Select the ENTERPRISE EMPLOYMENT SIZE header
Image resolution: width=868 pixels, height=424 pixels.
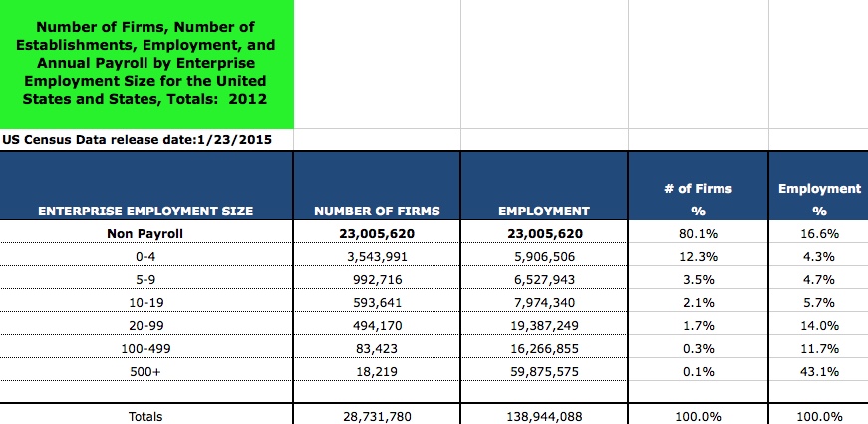pyautogui.click(x=146, y=186)
